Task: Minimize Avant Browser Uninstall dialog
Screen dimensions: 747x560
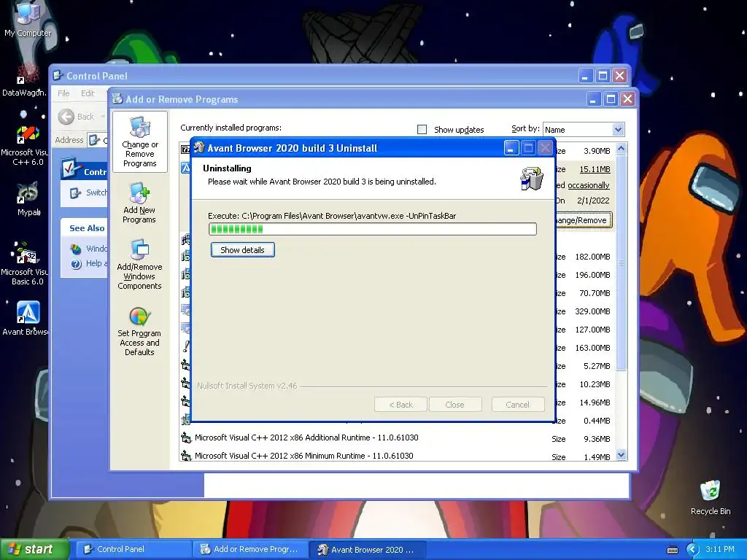Action: (511, 148)
